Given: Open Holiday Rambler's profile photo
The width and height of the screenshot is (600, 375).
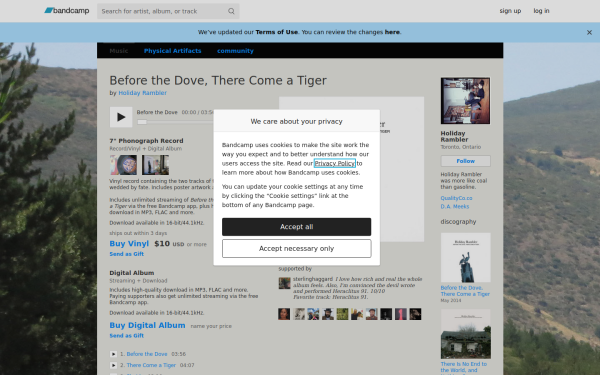Looking at the screenshot, I should (465, 101).
